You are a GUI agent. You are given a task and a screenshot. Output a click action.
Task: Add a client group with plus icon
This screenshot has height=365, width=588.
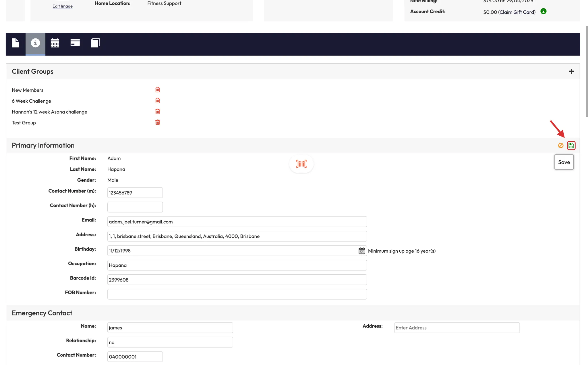coord(571,71)
